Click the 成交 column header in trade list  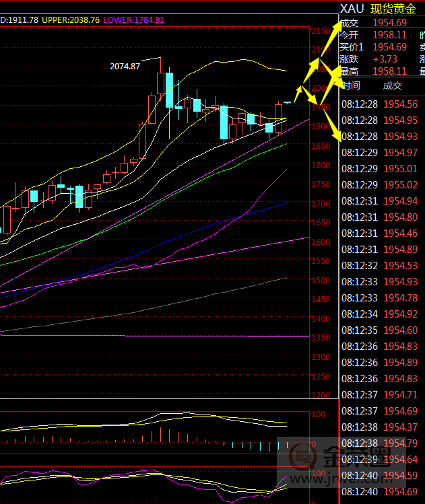point(392,85)
